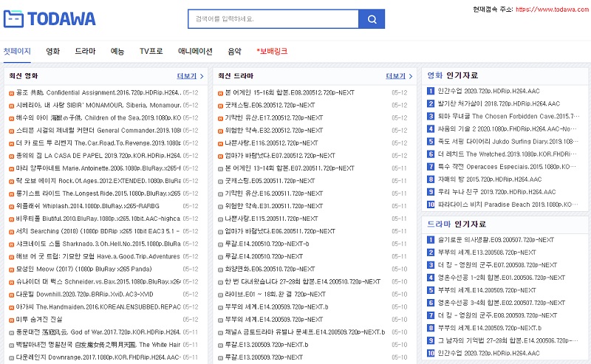The image size is (591, 364).
Task: Open The.Handmaiden.2016 movie link
Action: 98,307
